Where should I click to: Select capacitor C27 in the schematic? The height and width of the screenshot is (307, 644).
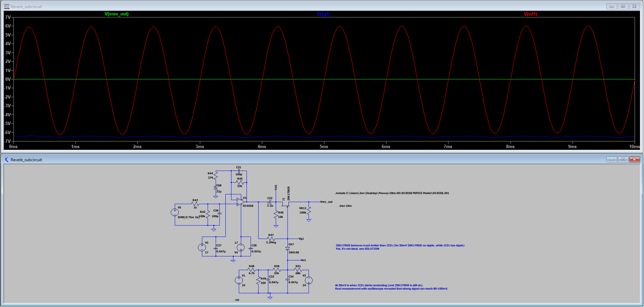216,248
